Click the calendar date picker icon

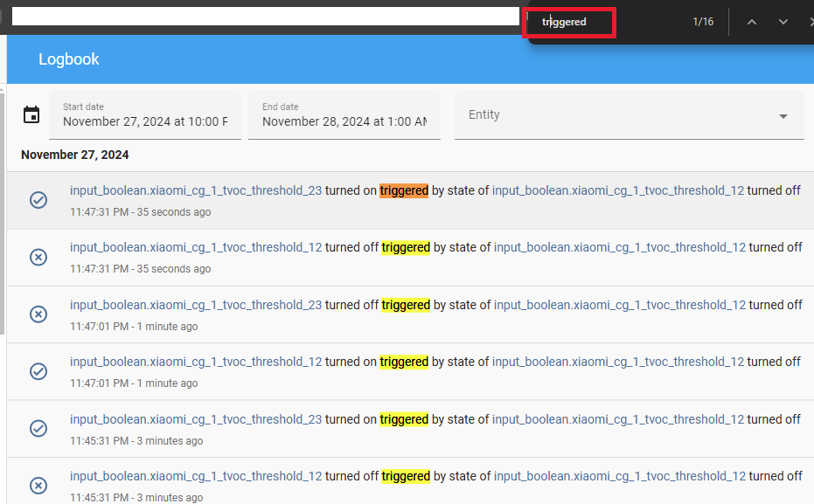32,114
